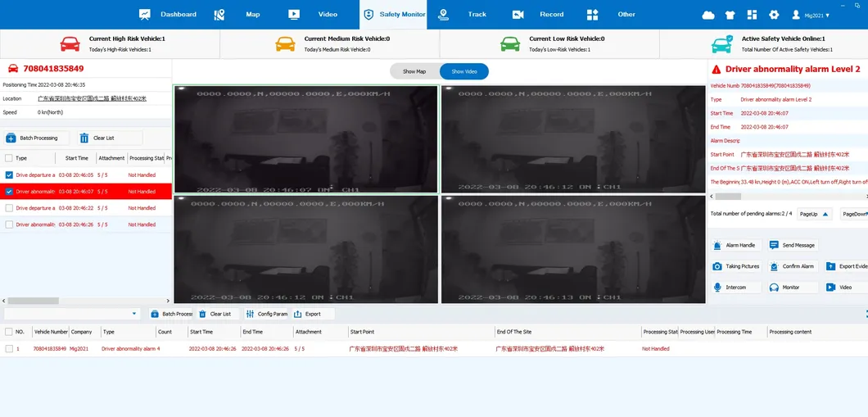Click the cloud icon in top bar

pyautogui.click(x=708, y=15)
